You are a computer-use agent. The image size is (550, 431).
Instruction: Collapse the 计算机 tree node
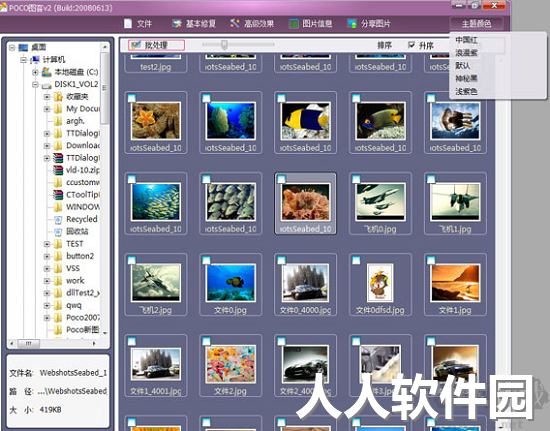(24, 60)
